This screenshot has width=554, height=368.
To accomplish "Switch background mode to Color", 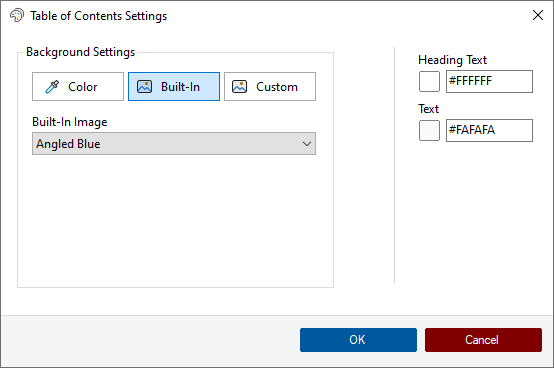I will click(x=78, y=87).
